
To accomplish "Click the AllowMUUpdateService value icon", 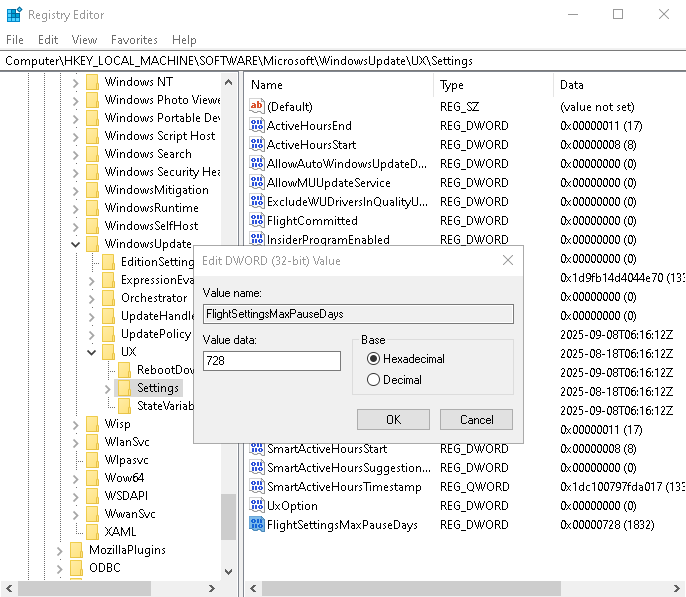I will click(x=256, y=182).
